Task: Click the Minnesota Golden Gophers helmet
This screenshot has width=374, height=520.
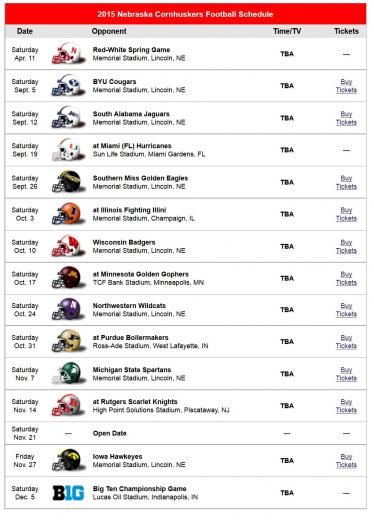Action: pyautogui.click(x=67, y=278)
